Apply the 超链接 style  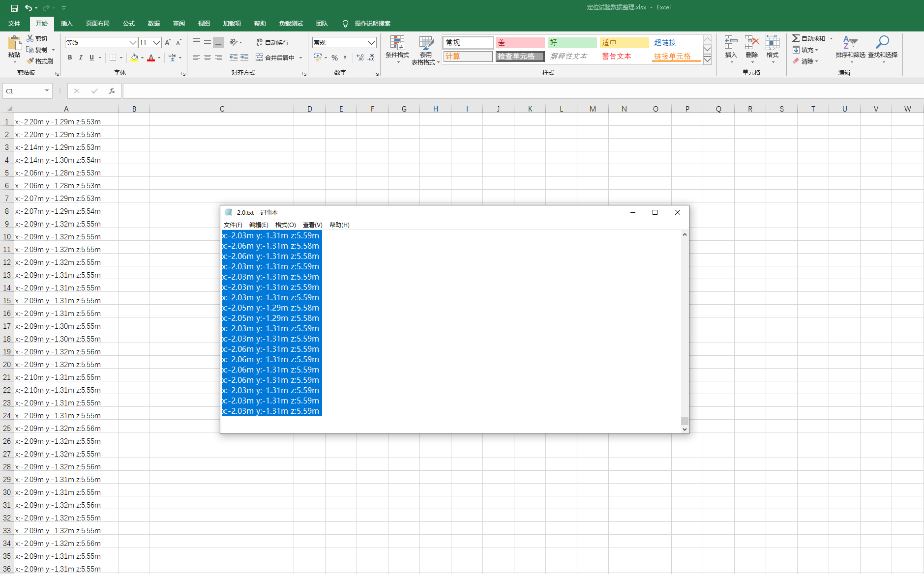point(676,42)
